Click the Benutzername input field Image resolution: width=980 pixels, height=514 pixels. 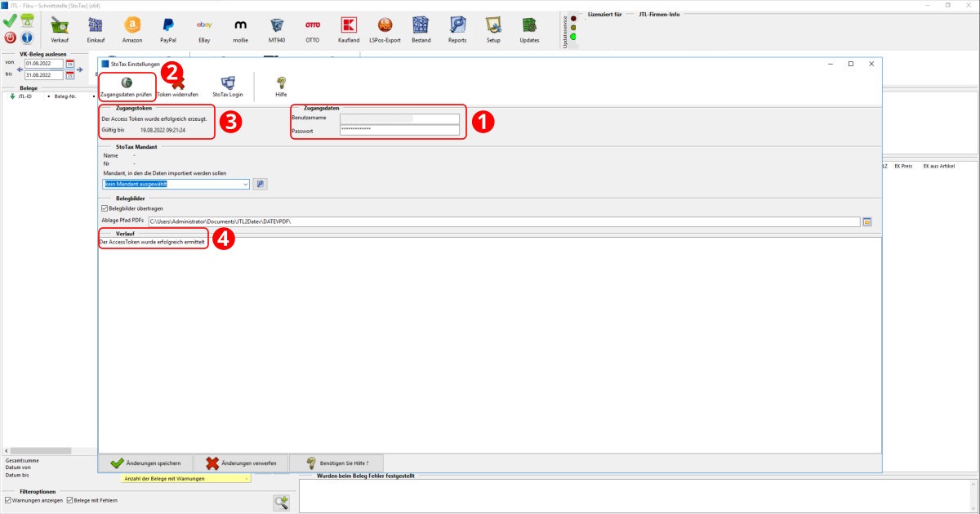tap(399, 118)
